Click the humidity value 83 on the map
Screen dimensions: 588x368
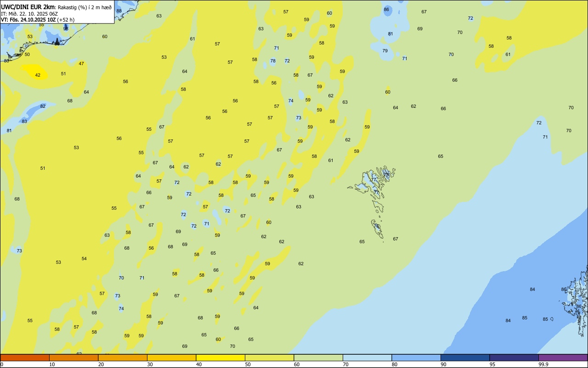pos(24,121)
